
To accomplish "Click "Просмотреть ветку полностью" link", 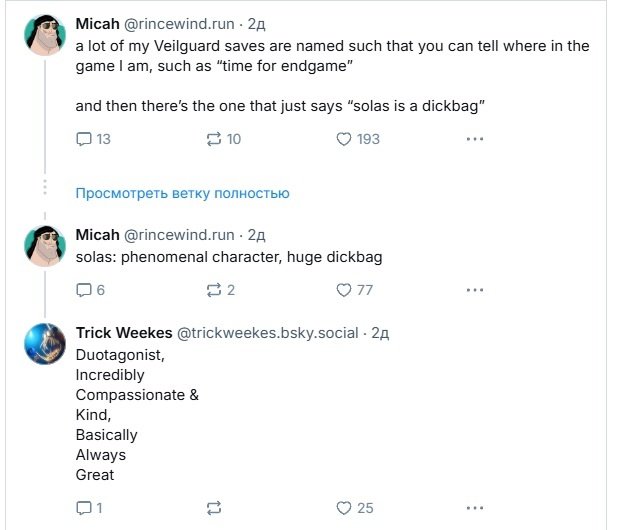I will point(183,193).
